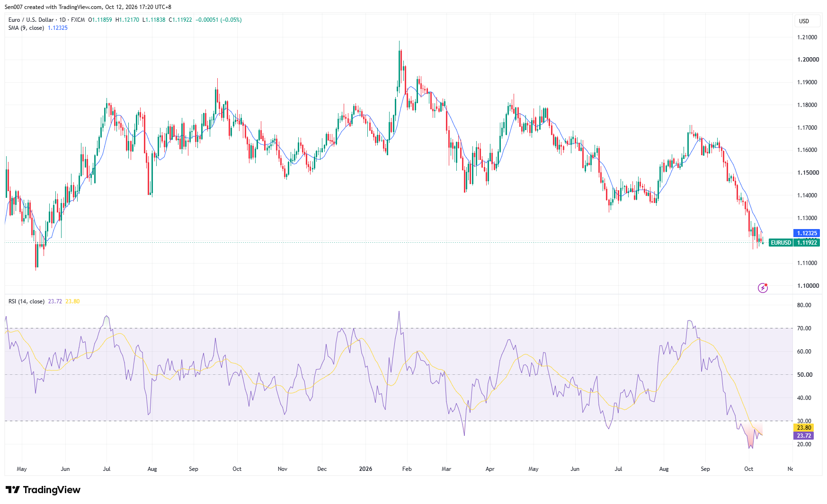The image size is (827, 504).
Task: Open the USD currency selector
Action: pos(807,21)
